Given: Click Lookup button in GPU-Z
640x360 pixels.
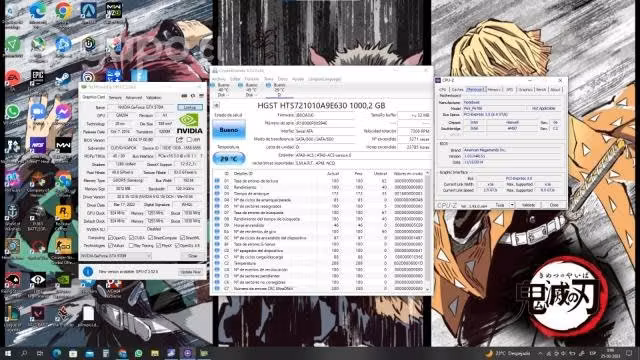Looking at the screenshot, I should [190, 107].
